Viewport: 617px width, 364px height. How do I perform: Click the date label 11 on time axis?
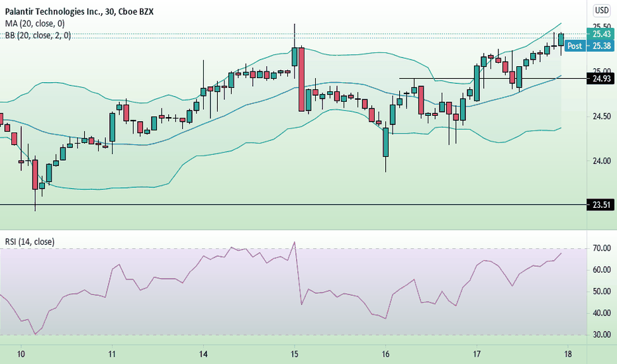pos(112,354)
